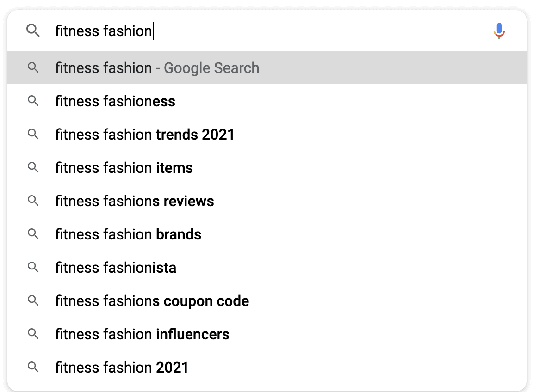
Task: Click magnifier icon beside 'fitness fashion trends 2021'
Action: pos(33,134)
